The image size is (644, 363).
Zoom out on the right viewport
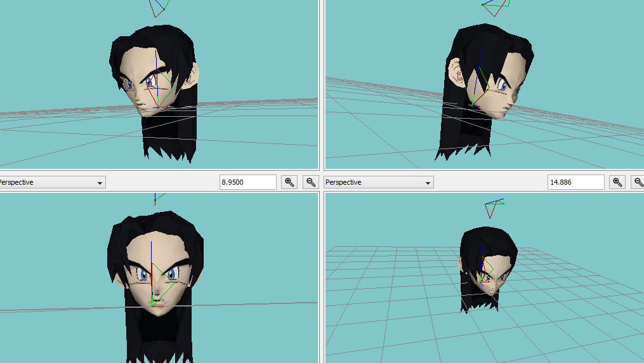click(638, 182)
